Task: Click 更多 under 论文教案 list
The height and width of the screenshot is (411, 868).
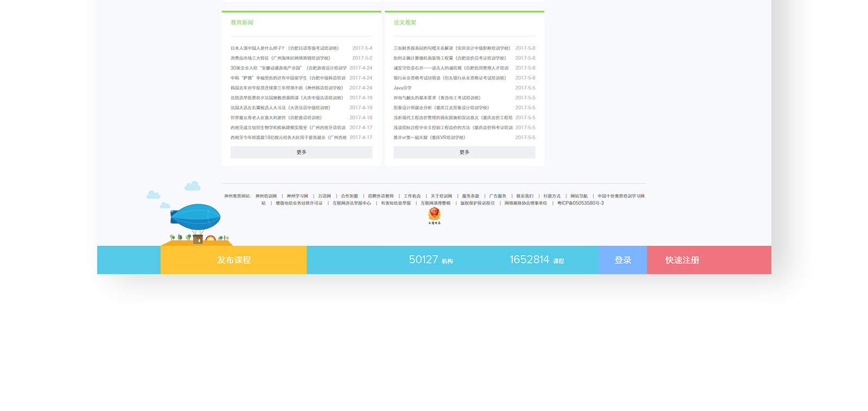Action: coord(464,153)
